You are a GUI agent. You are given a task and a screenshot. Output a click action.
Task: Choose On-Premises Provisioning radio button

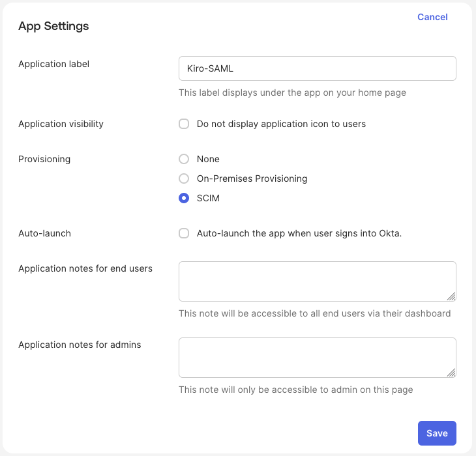click(184, 178)
